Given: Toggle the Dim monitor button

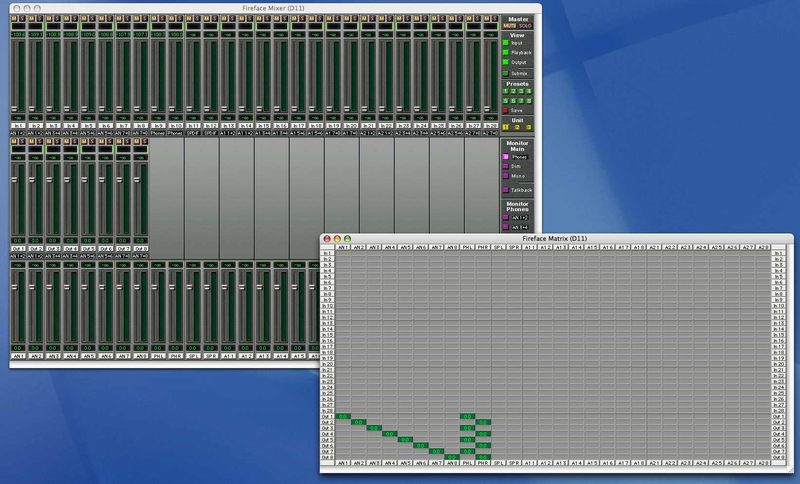Looking at the screenshot, I should click(x=506, y=166).
